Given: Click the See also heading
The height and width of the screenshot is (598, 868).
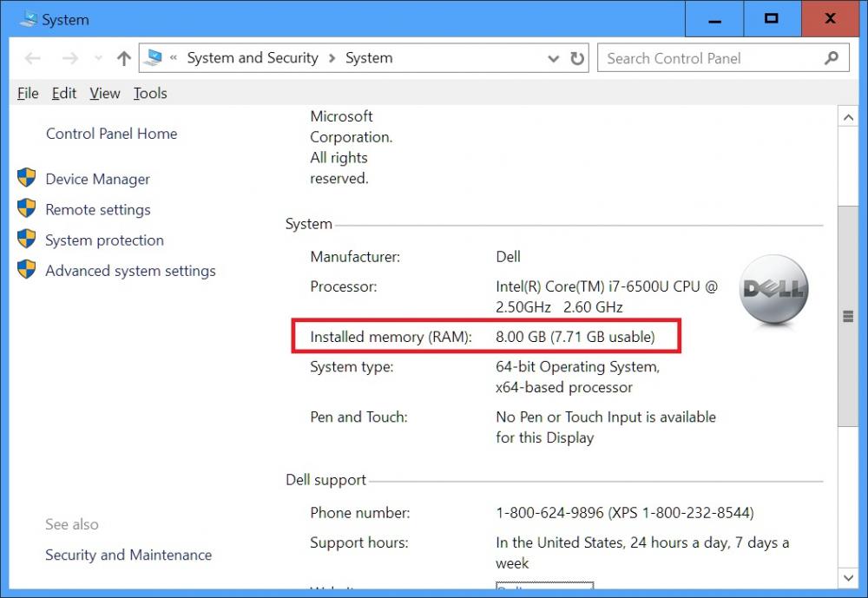Looking at the screenshot, I should 72,524.
